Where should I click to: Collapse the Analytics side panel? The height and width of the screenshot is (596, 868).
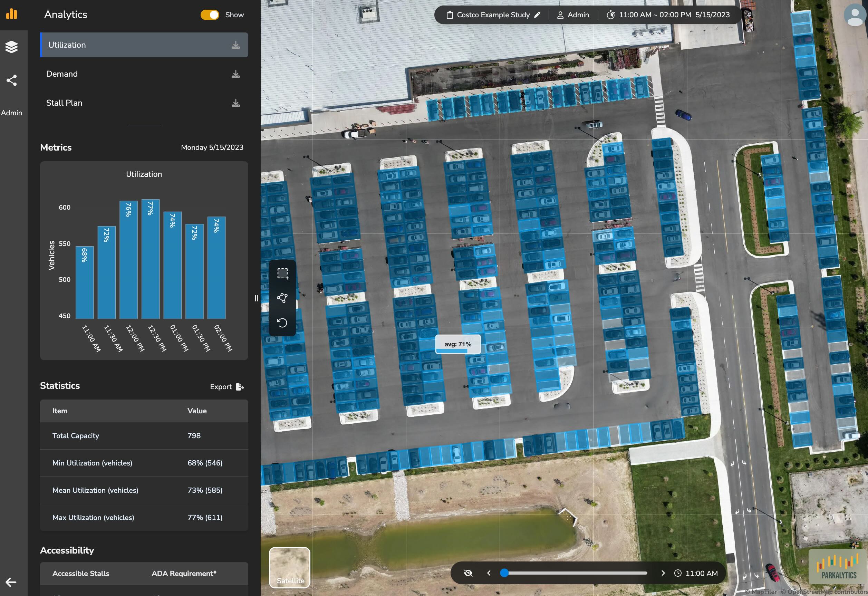256,298
